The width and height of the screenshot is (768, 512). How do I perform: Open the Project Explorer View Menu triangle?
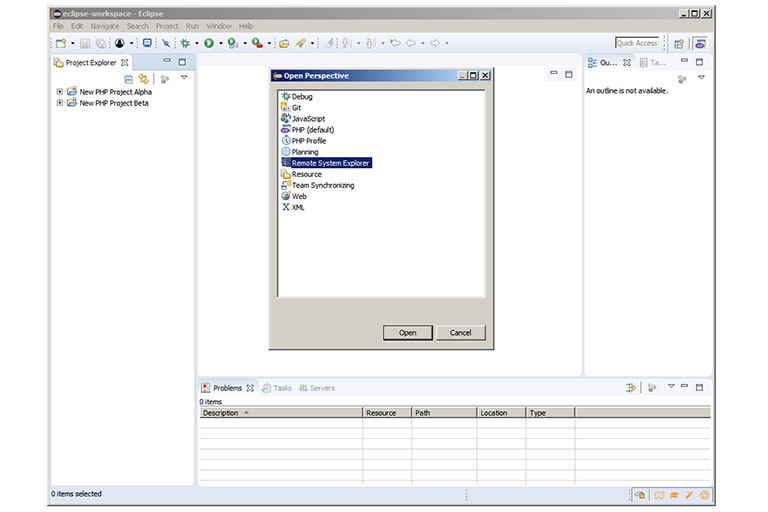pyautogui.click(x=184, y=77)
